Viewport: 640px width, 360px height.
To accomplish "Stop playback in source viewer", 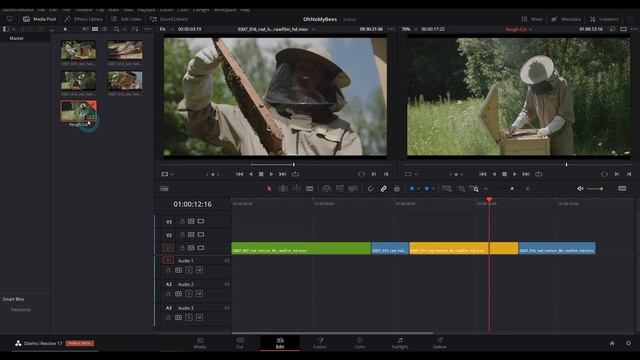I will pos(261,174).
